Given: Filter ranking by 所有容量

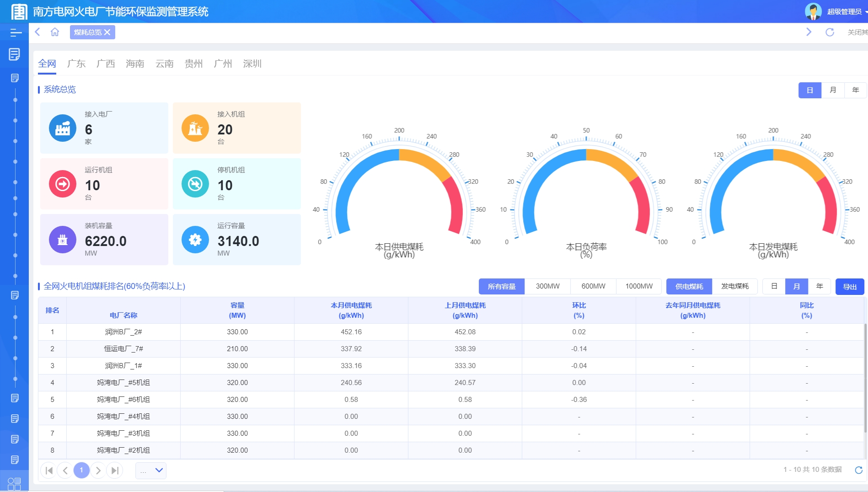Looking at the screenshot, I should point(502,286).
